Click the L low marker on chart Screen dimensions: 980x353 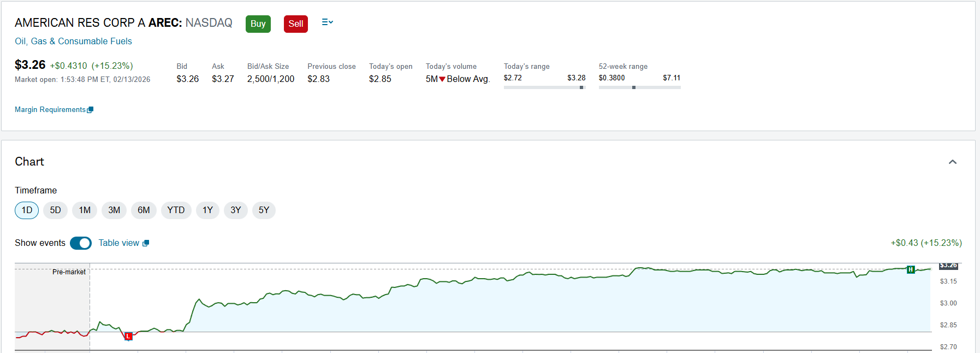[x=128, y=336]
